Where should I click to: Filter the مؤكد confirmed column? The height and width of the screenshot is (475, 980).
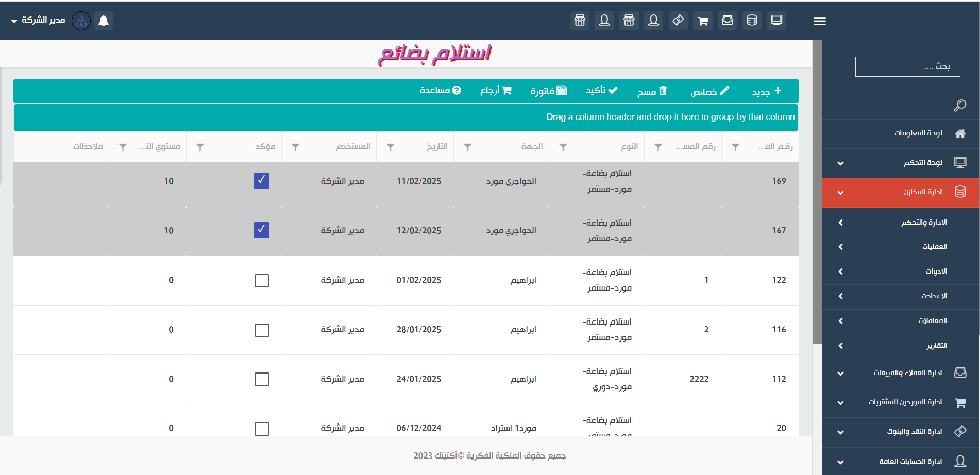pyautogui.click(x=200, y=147)
